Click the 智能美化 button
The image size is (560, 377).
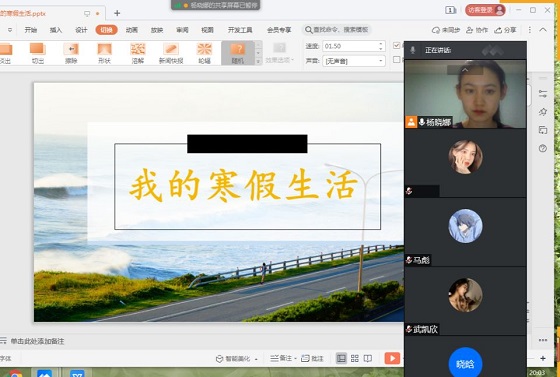click(233, 358)
